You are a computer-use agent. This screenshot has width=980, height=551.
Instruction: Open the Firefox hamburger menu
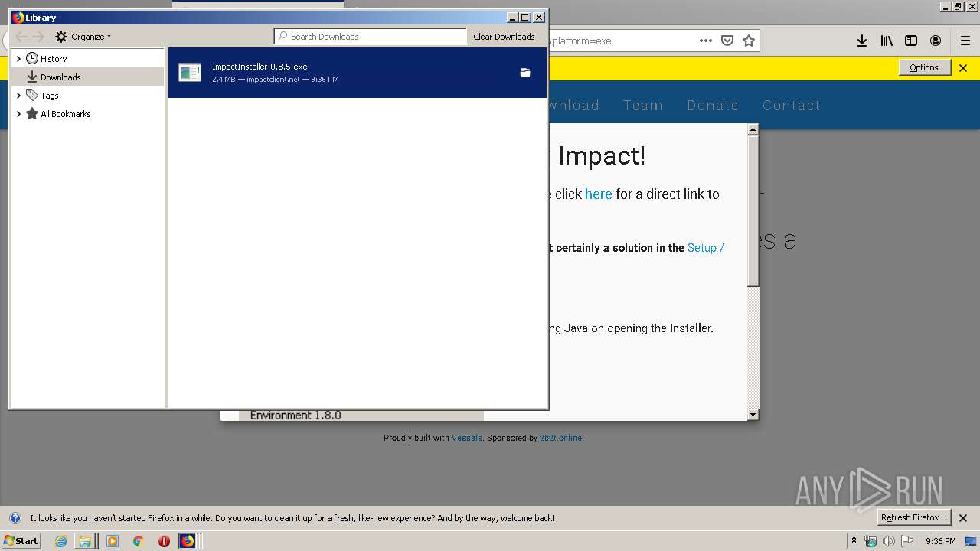[x=965, y=41]
